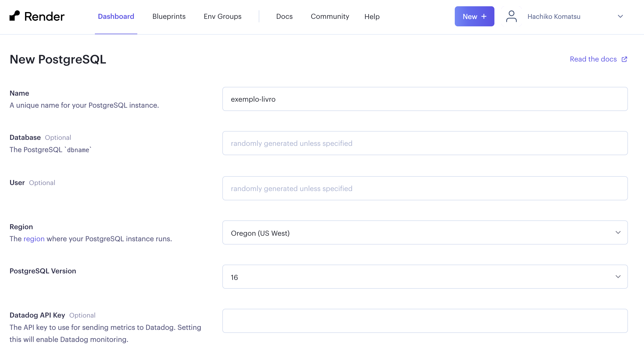Open the Region dropdown
This screenshot has width=644, height=361.
click(425, 232)
